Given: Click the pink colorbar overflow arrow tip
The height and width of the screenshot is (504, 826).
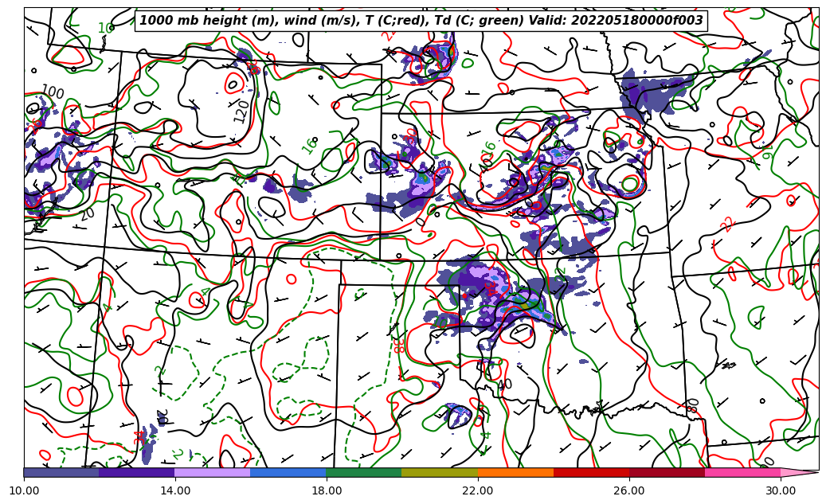Looking at the screenshot, I should click(800, 472).
